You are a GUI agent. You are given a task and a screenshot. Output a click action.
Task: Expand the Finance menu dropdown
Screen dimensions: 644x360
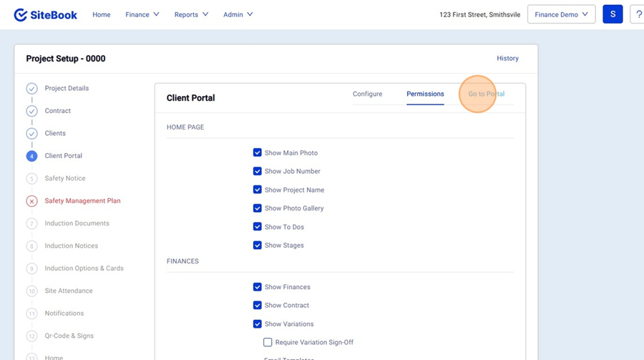142,14
